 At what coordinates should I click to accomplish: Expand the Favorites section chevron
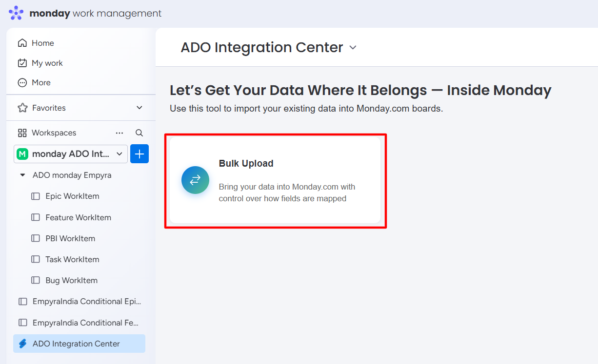click(140, 108)
